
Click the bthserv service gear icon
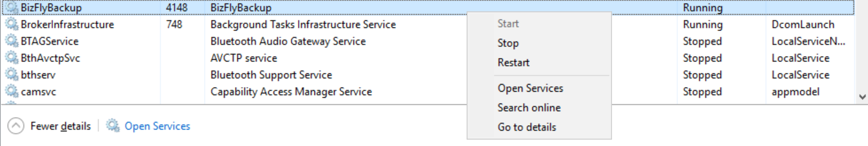point(12,75)
